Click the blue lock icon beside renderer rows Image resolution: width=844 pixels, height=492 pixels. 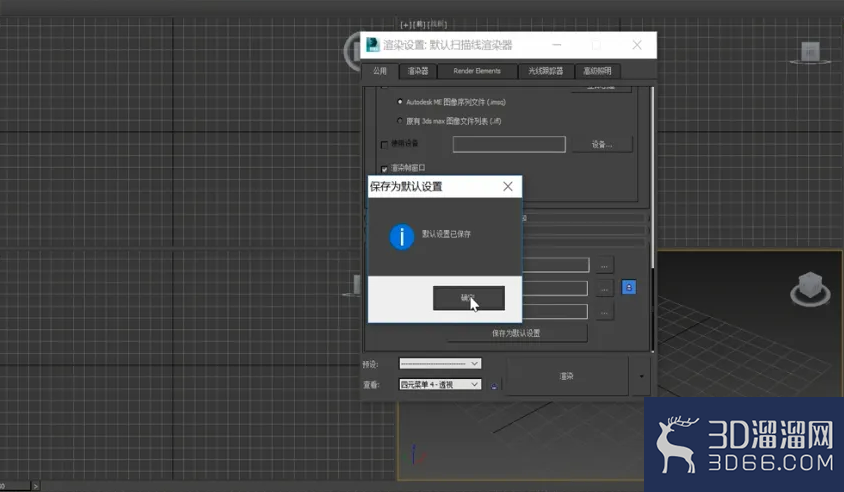[x=629, y=287]
